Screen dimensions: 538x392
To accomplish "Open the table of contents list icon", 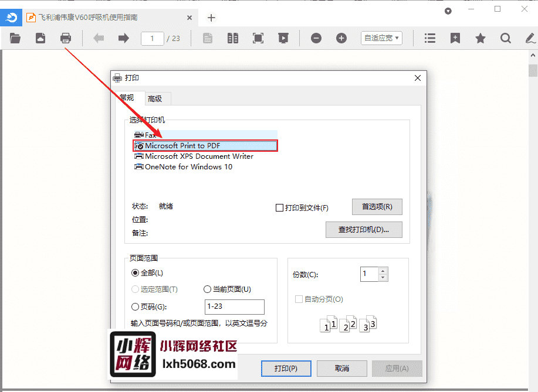I will 430,38.
